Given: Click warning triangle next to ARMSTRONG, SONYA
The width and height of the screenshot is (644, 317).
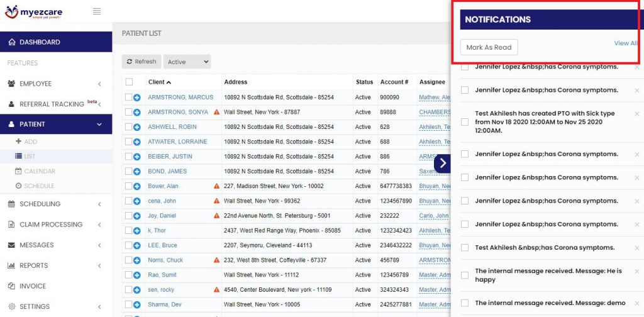Looking at the screenshot, I should point(216,112).
